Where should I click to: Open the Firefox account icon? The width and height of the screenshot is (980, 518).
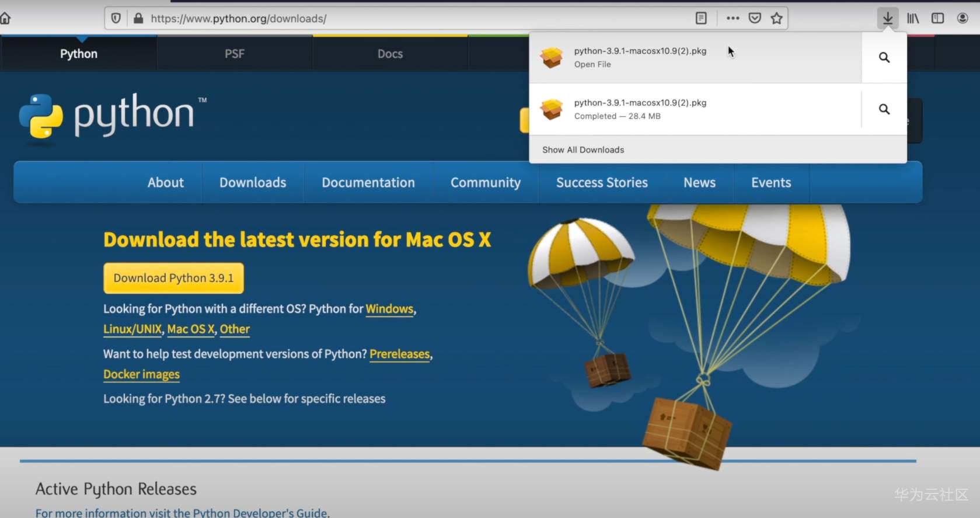pyautogui.click(x=962, y=19)
